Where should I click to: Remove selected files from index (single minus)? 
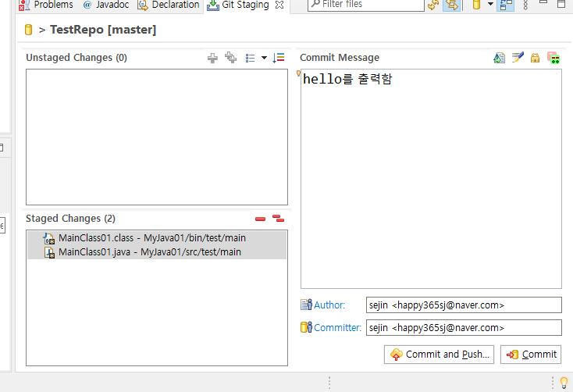260,219
